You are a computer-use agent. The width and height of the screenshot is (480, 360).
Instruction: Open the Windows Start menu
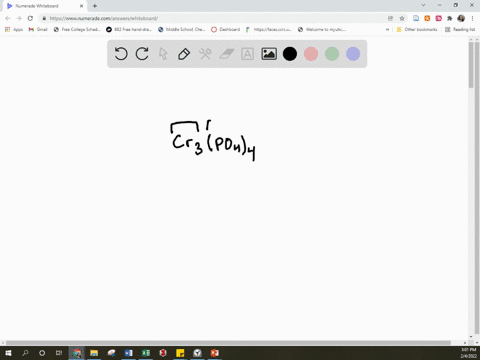[x=8, y=353]
